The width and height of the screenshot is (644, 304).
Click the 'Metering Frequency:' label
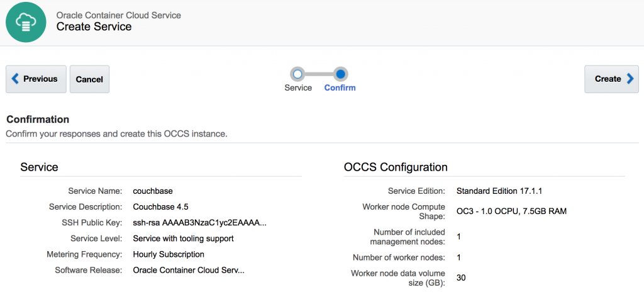pos(85,254)
